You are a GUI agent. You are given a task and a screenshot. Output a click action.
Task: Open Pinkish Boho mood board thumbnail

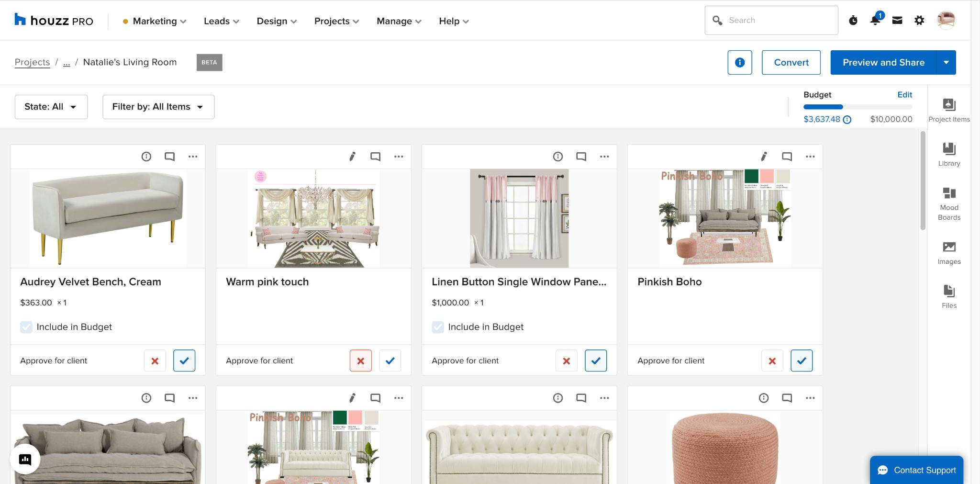click(725, 218)
